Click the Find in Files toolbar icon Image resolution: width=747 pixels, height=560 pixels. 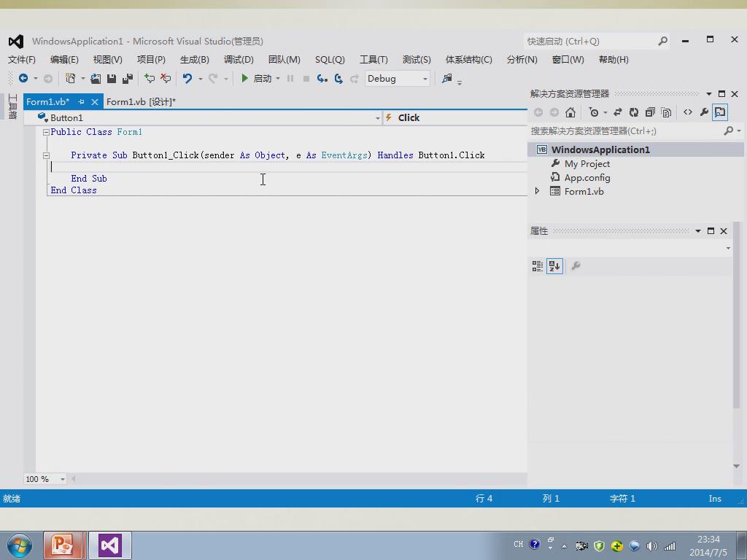447,78
